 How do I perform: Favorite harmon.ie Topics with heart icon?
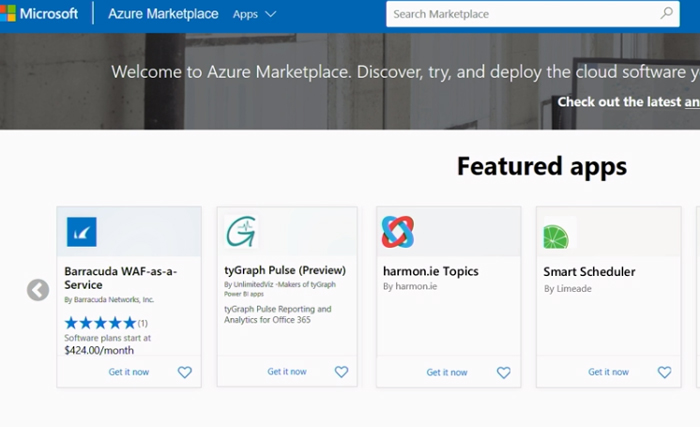[504, 373]
